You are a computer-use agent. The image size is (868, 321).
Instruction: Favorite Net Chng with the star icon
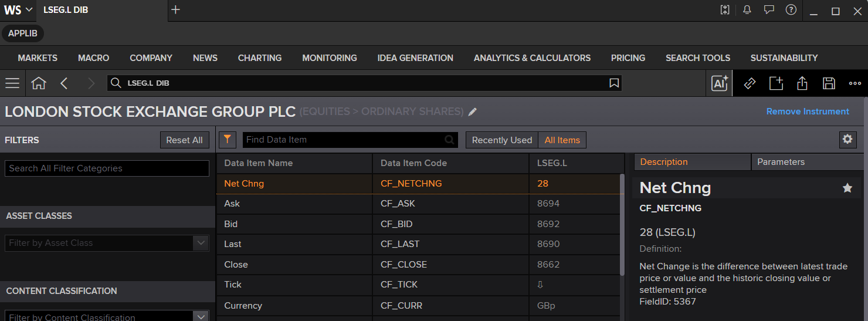point(847,188)
